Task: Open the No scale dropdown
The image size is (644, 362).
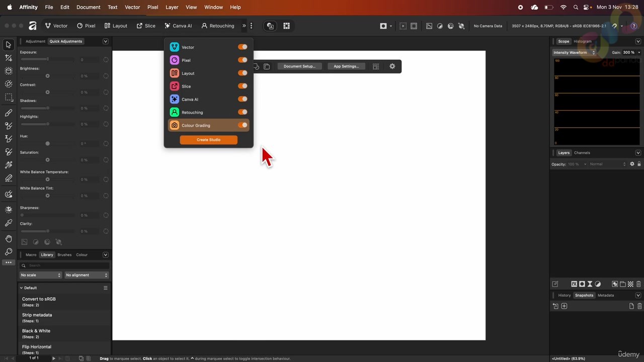Action: click(x=40, y=275)
